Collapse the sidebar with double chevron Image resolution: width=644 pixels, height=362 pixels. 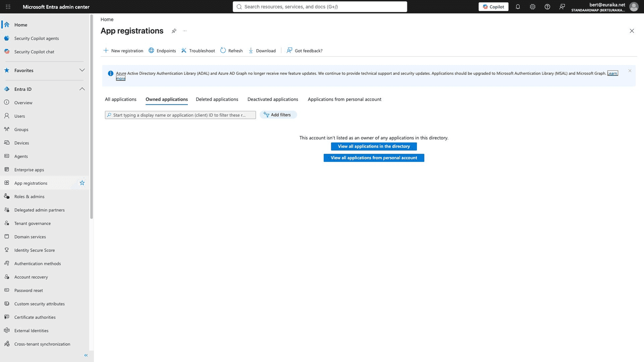tap(86, 355)
